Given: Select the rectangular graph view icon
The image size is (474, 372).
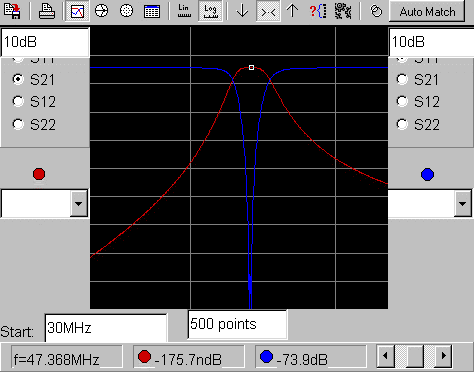Looking at the screenshot, I should (x=77, y=11).
